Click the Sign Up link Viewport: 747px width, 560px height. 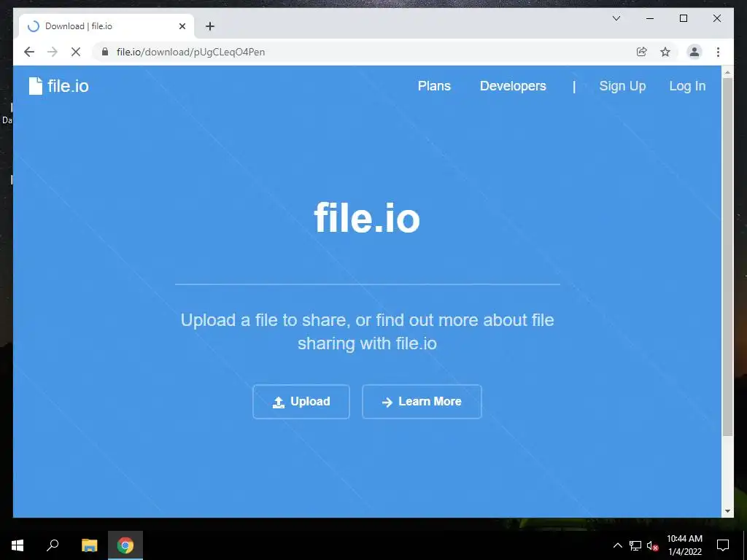pos(622,86)
